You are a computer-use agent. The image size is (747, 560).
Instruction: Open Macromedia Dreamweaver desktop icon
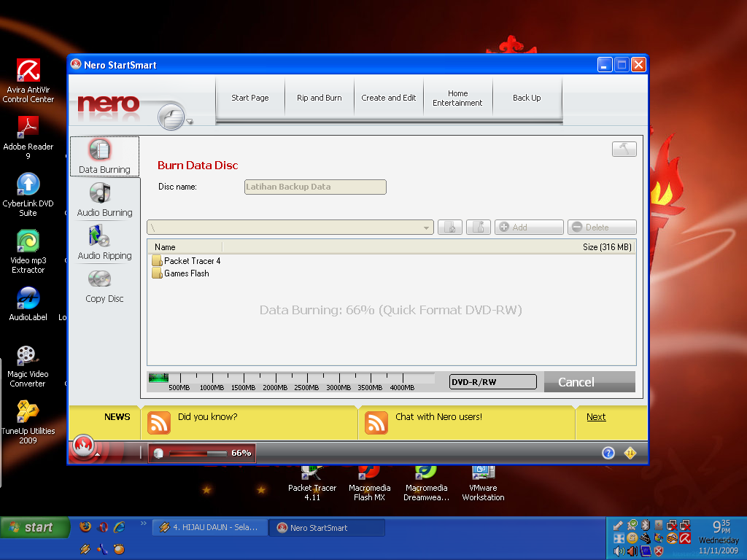coord(426,483)
